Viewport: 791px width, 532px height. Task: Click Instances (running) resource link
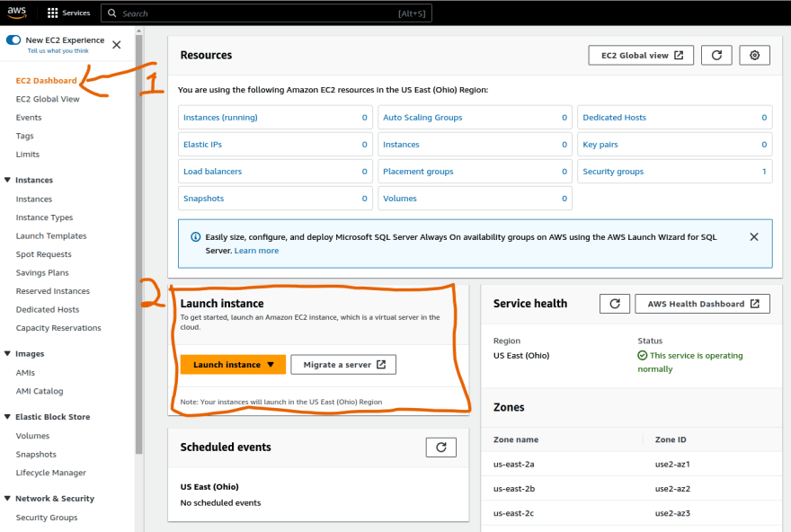coord(220,118)
